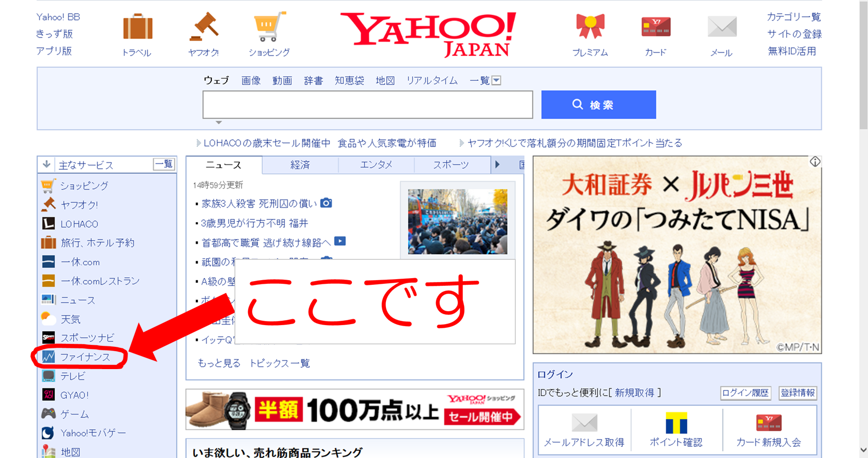Open the カテゴリ一覧 link
The width and height of the screenshot is (868, 458).
[794, 17]
